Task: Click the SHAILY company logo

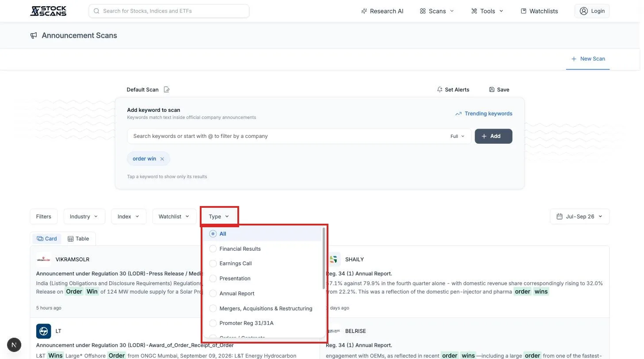Action: pos(334,260)
